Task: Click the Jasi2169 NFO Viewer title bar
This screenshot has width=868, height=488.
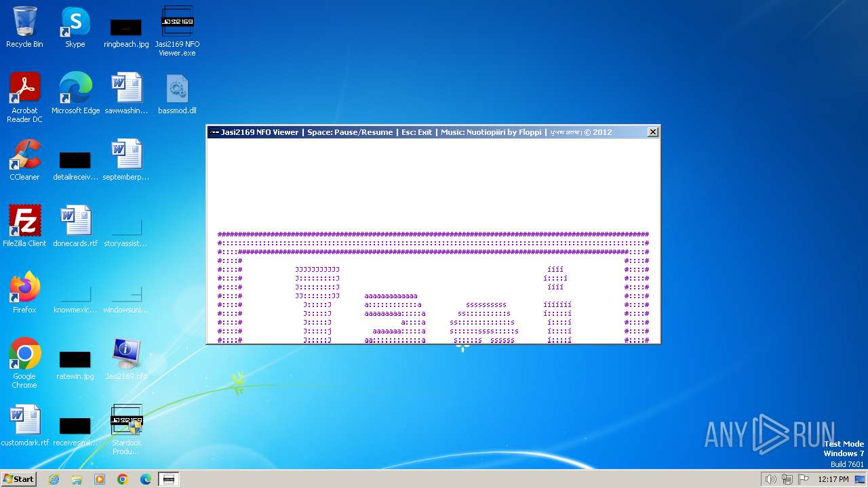Action: point(427,132)
